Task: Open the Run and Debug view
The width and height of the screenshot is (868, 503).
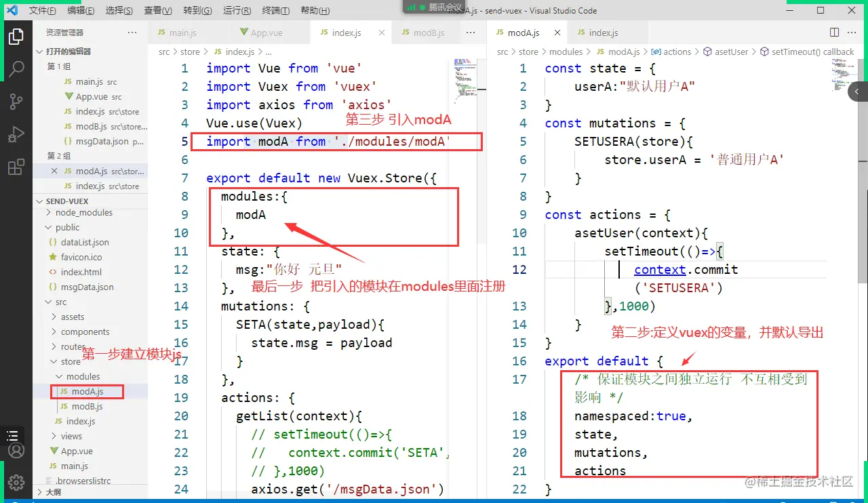Action: (x=16, y=134)
